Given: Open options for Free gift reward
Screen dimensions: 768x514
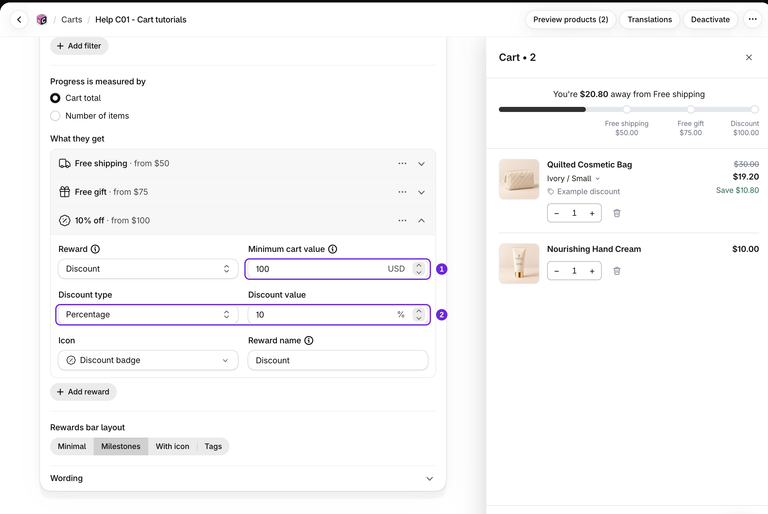Looking at the screenshot, I should click(x=402, y=192).
